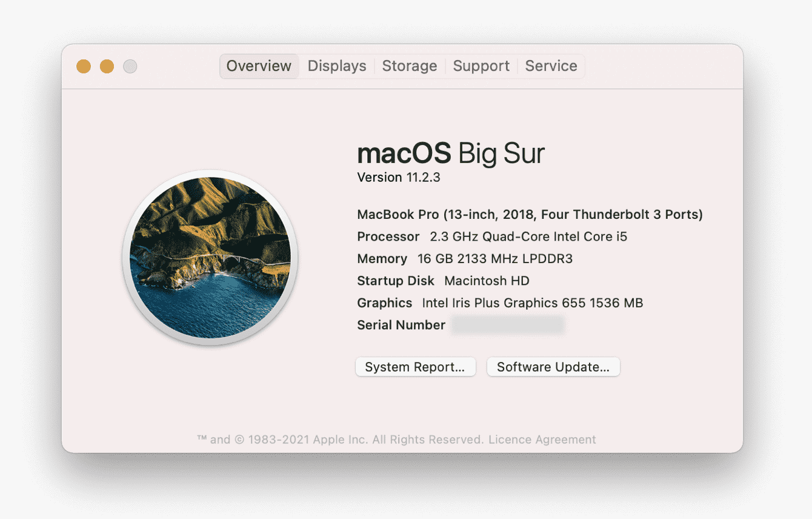
Task: Switch to the Overview tab
Action: 259,66
